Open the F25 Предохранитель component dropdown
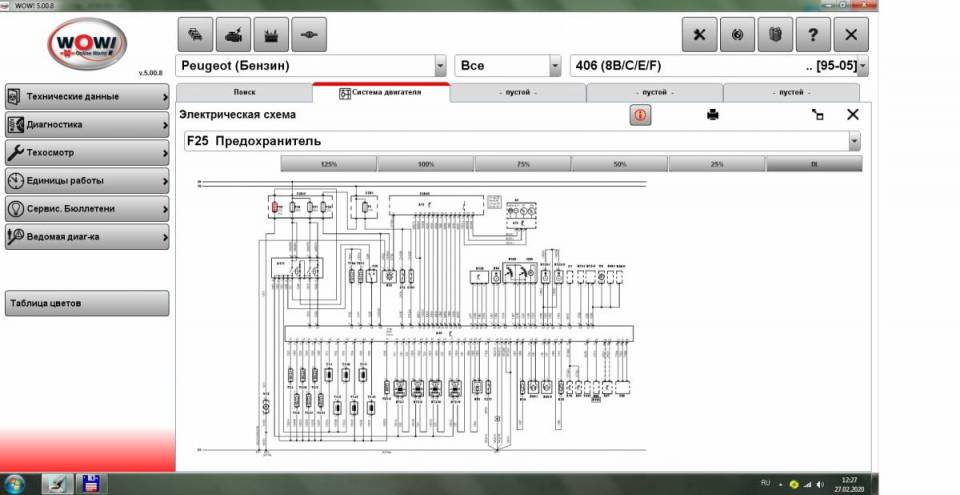The height and width of the screenshot is (495, 960). click(854, 142)
